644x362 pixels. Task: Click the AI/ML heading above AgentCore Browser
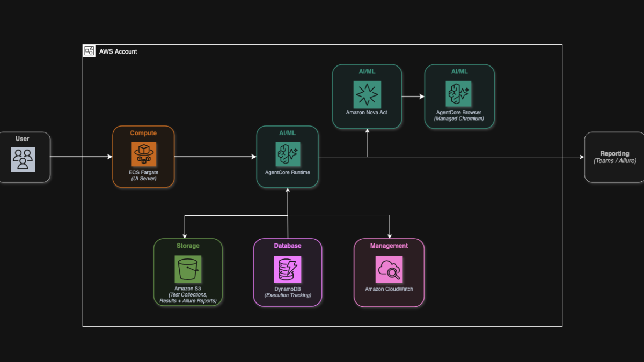click(459, 71)
